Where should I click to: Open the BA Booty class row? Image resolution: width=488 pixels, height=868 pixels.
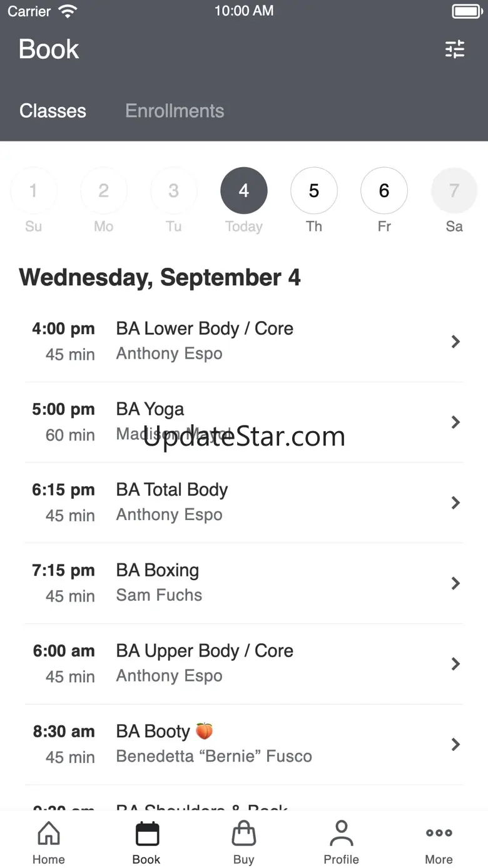(244, 745)
